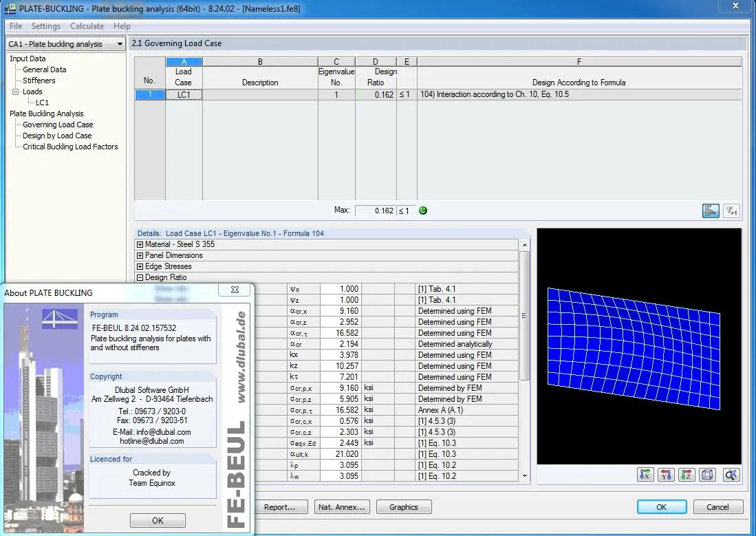Click the Nat. Annex... button
Viewport: 756px width, 536px height.
click(x=342, y=507)
